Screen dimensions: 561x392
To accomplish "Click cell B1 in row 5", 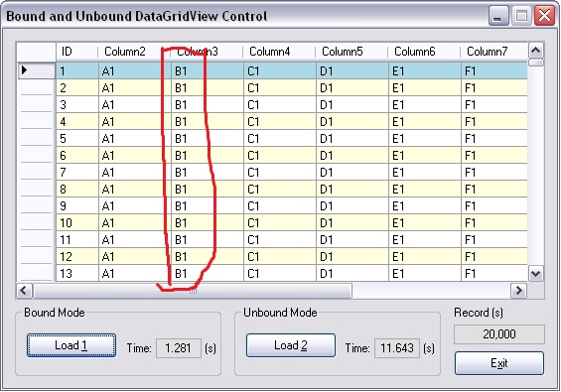I will 208,138.
